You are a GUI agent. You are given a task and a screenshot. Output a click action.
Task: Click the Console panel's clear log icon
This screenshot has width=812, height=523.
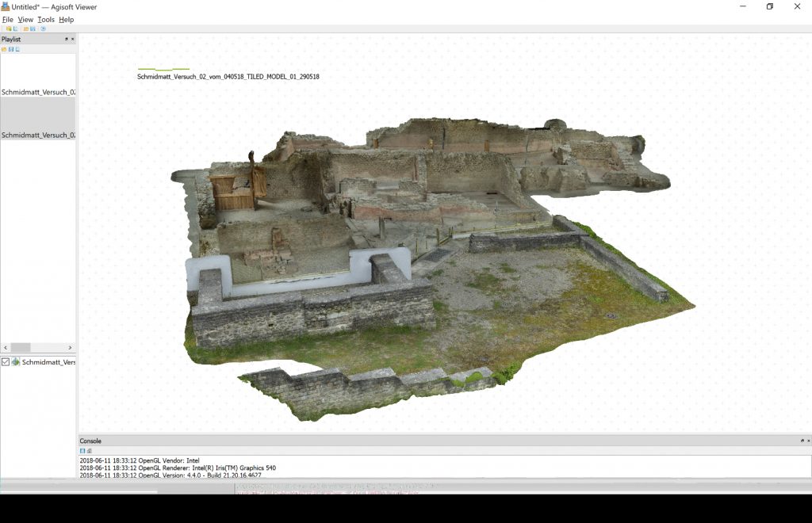click(89, 451)
